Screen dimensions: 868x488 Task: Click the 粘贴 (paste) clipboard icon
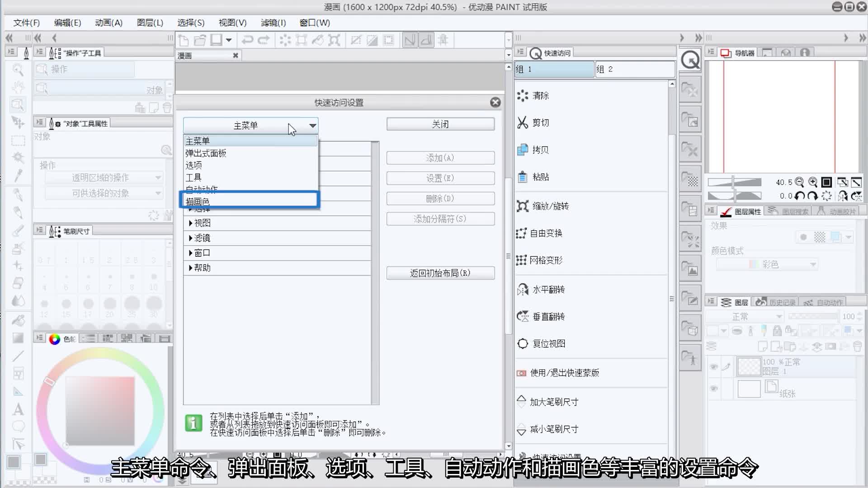(523, 177)
